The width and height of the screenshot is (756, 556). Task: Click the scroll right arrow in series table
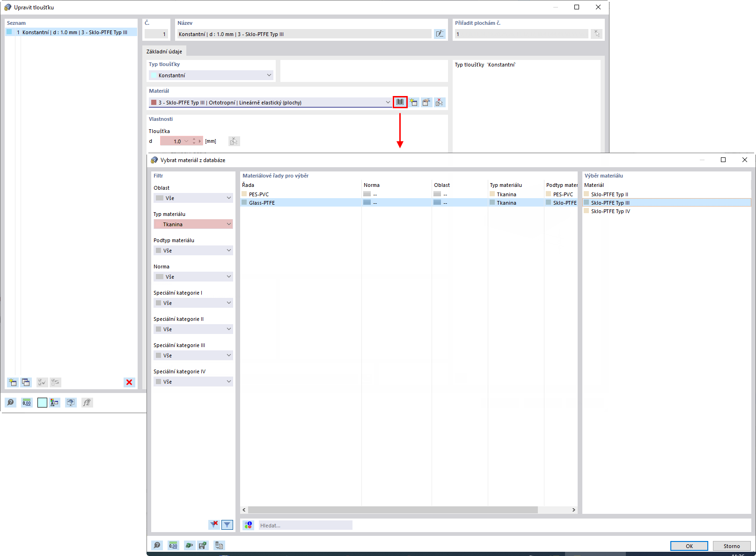coord(574,510)
